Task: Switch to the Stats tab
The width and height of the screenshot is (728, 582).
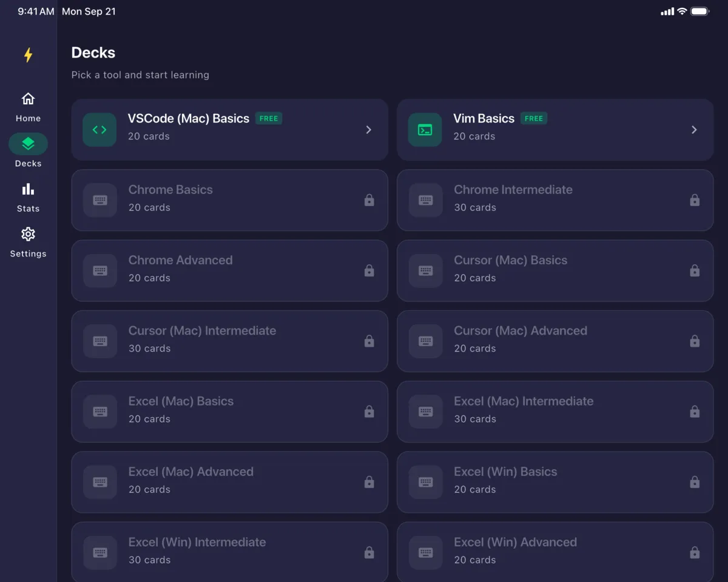Action: [x=28, y=197]
